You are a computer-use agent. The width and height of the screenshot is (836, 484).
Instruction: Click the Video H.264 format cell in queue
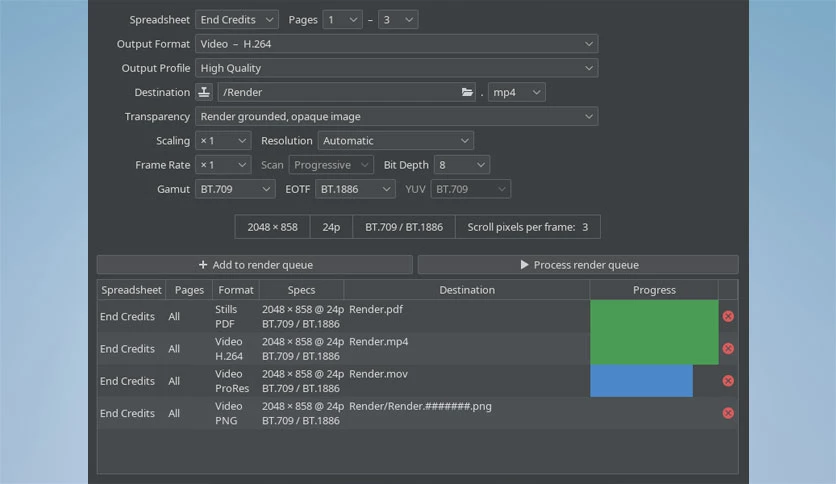[x=236, y=349]
